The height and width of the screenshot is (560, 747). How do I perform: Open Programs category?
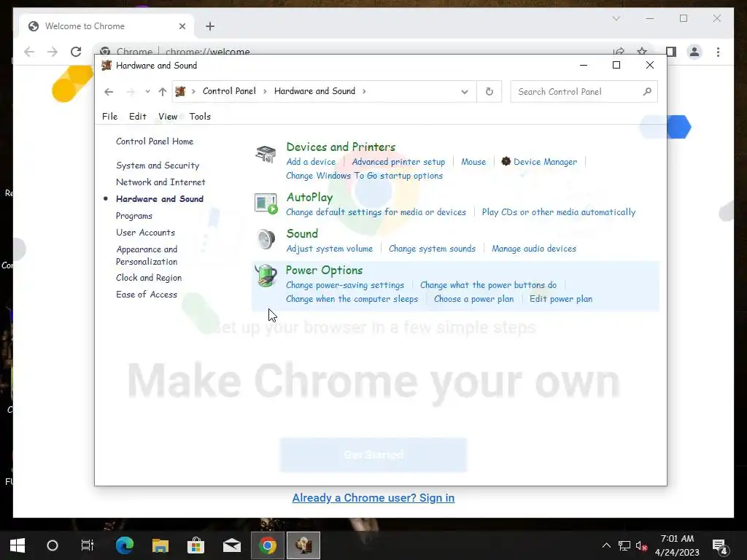[x=134, y=216]
